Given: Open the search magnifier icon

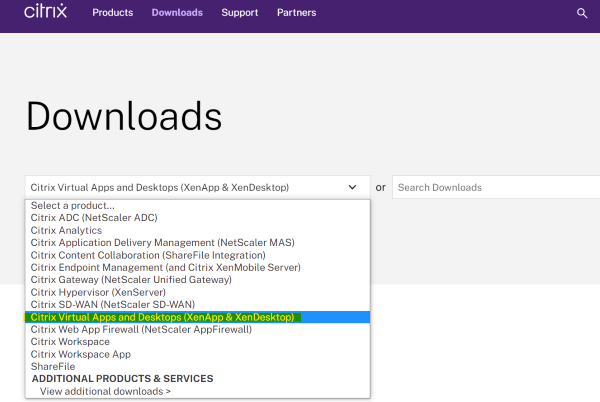Looking at the screenshot, I should (582, 13).
